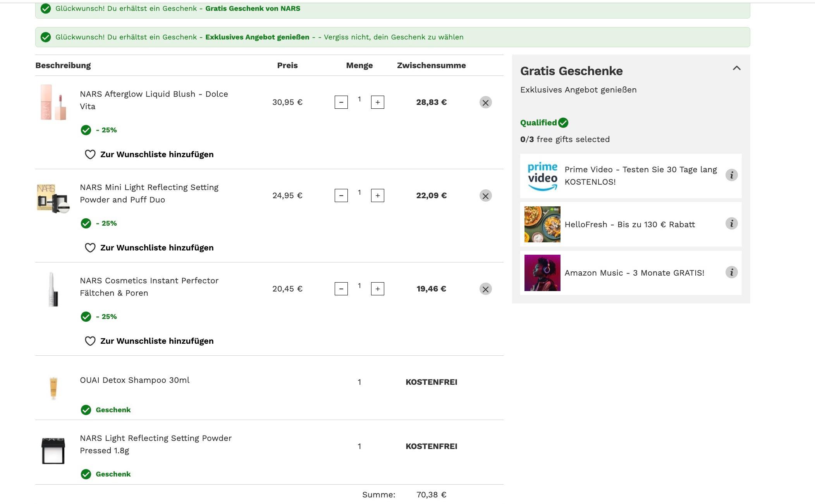Image resolution: width=815 pixels, height=504 pixels.
Task: Click heart icon for Instant Perfector wishlist
Action: pyautogui.click(x=90, y=341)
